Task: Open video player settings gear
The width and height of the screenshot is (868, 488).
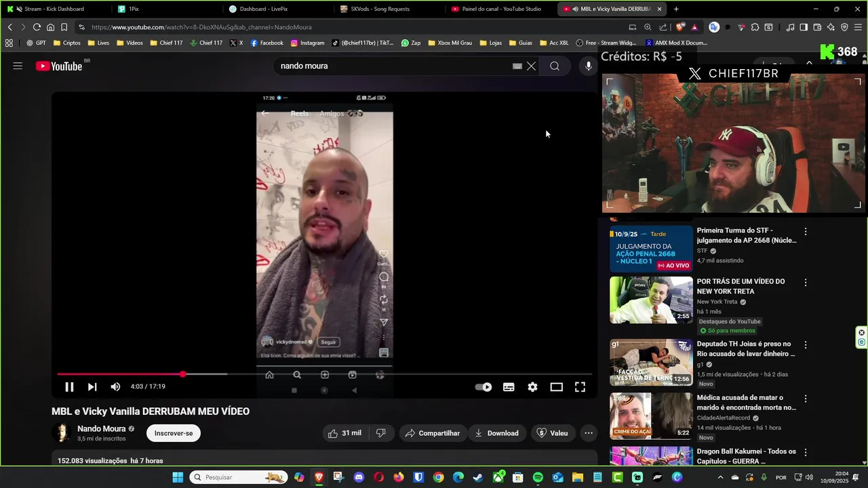Action: click(532, 387)
